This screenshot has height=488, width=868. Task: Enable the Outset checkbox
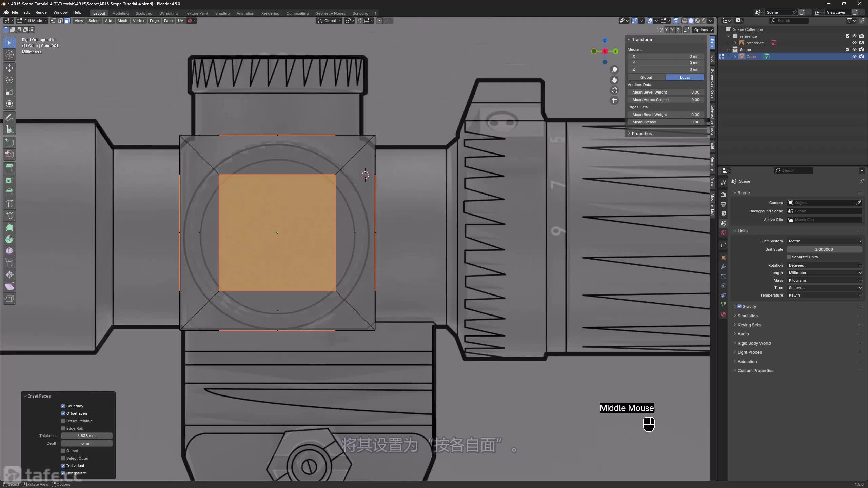63,451
